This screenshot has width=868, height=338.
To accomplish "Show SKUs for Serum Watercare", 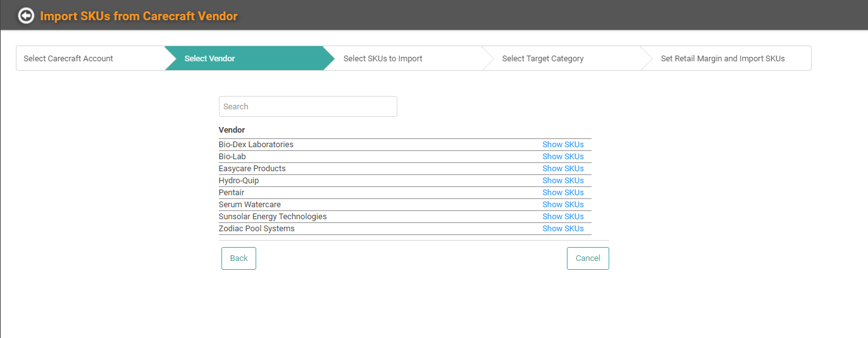I will 563,205.
